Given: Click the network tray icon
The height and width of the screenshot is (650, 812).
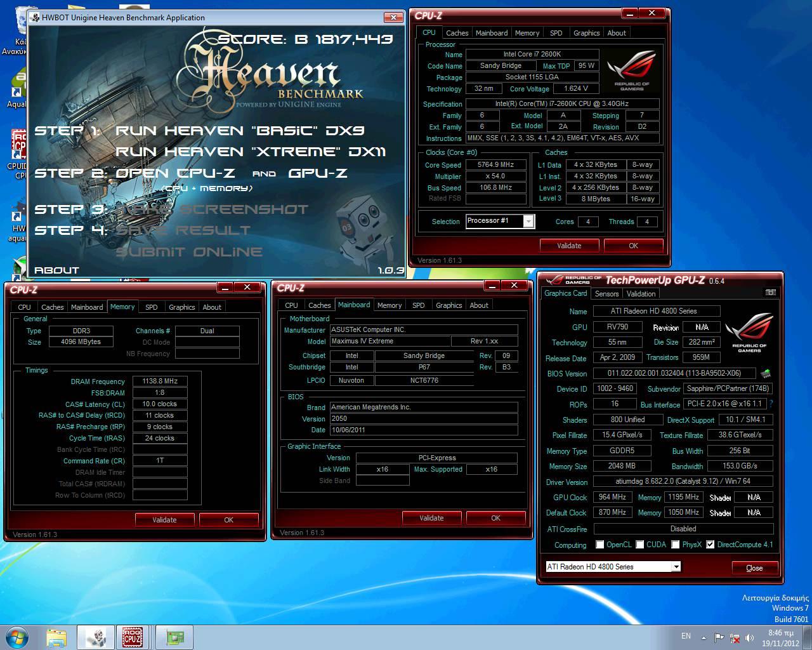Looking at the screenshot, I should click(x=735, y=637).
